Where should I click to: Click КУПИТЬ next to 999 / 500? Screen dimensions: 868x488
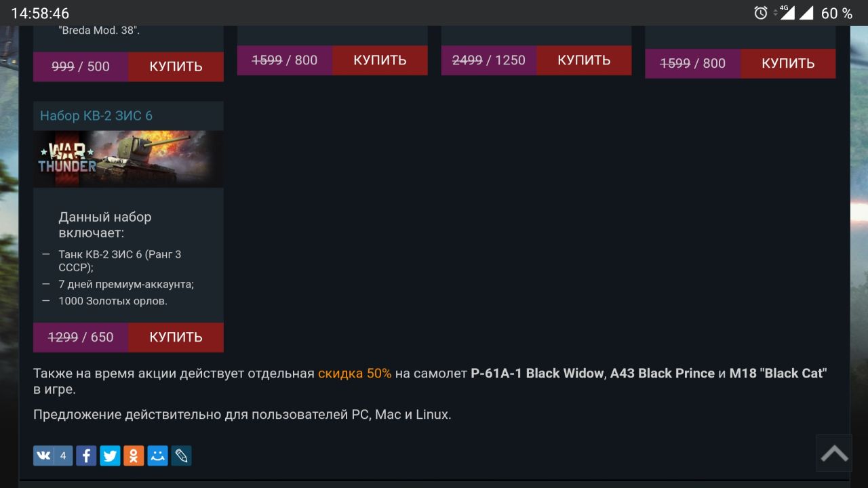[x=176, y=66]
